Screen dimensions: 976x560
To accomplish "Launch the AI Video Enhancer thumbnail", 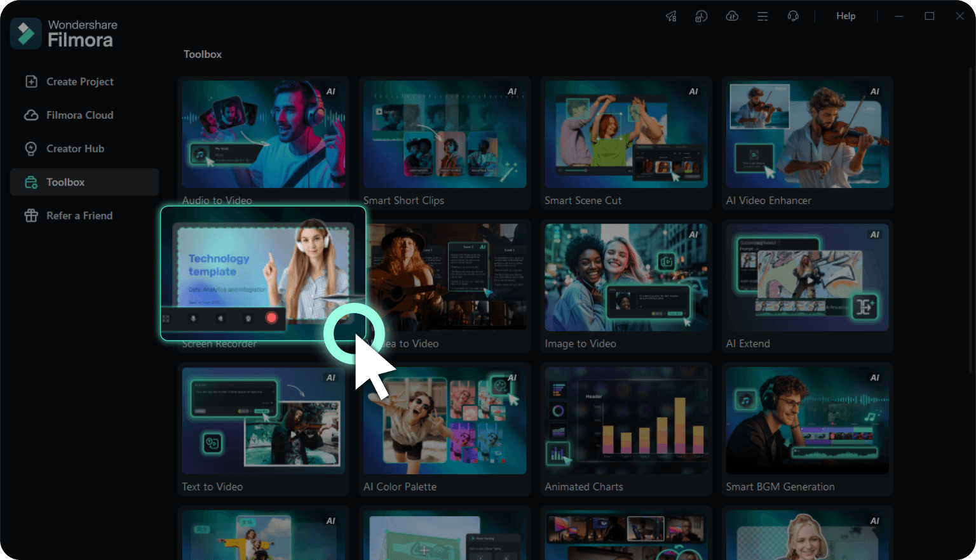I will [808, 134].
